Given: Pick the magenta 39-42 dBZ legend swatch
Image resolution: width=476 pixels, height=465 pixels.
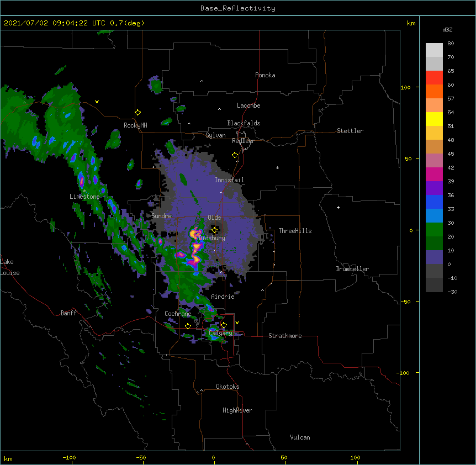Looking at the screenshot, I should (x=434, y=174).
